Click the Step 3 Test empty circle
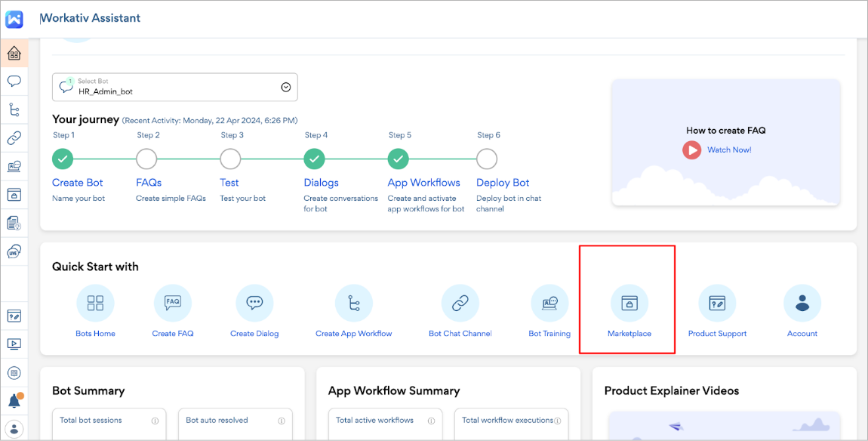 tap(230, 159)
